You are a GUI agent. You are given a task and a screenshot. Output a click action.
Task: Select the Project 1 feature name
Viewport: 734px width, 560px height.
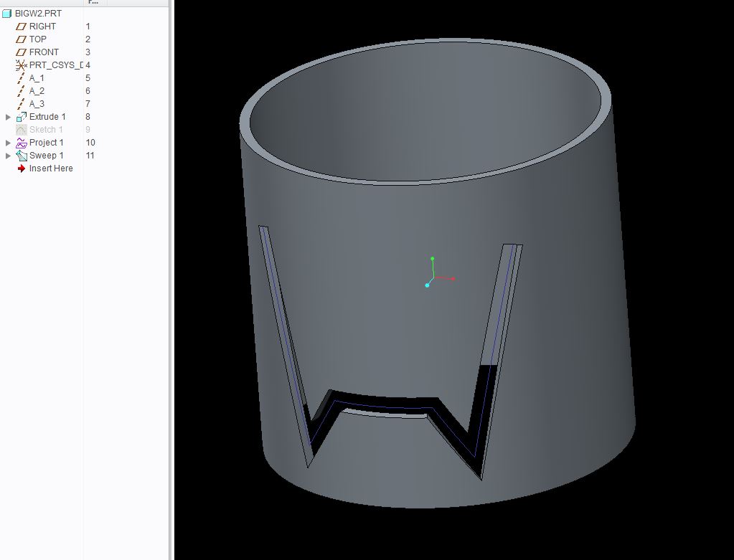point(47,142)
